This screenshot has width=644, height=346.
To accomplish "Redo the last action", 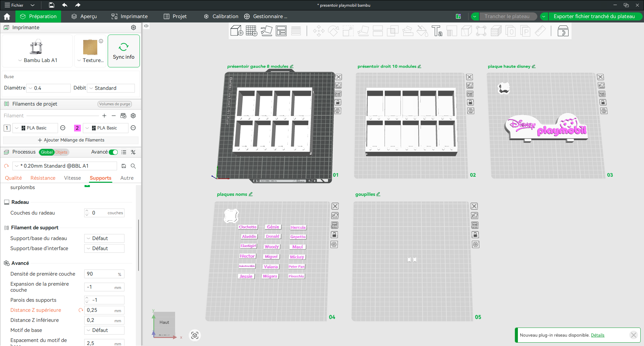I will coord(78,5).
